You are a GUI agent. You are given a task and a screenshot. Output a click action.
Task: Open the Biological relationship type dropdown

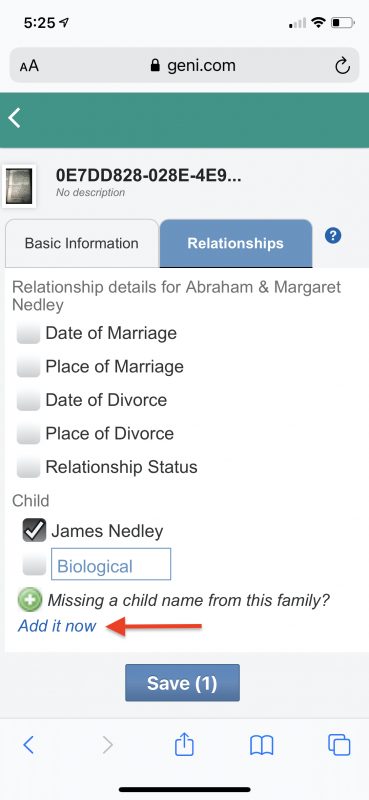pos(111,564)
